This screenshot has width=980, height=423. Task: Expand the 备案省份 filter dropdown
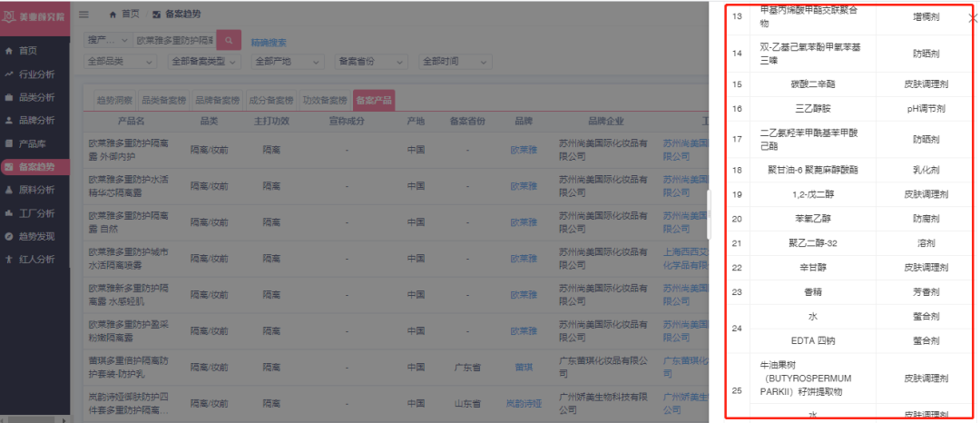pyautogui.click(x=372, y=62)
